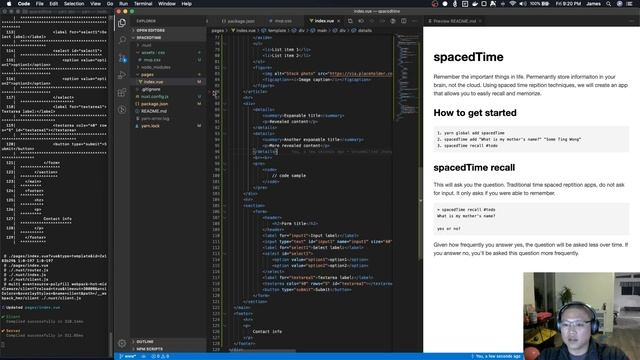
Task: Click errors and warnings count in status bar
Action: (x=160, y=356)
